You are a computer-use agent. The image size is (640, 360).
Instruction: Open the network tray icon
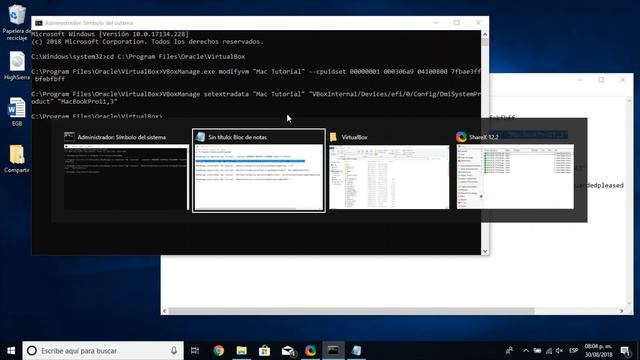click(x=549, y=351)
